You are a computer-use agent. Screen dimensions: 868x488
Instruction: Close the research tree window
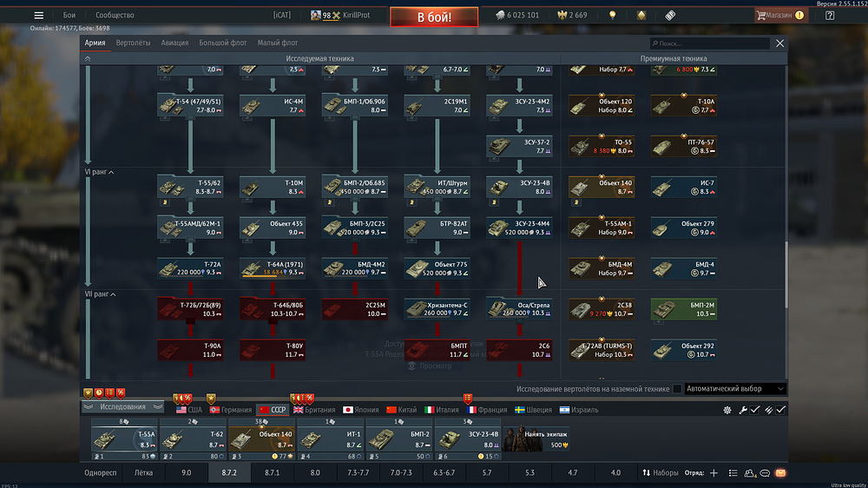click(x=780, y=43)
